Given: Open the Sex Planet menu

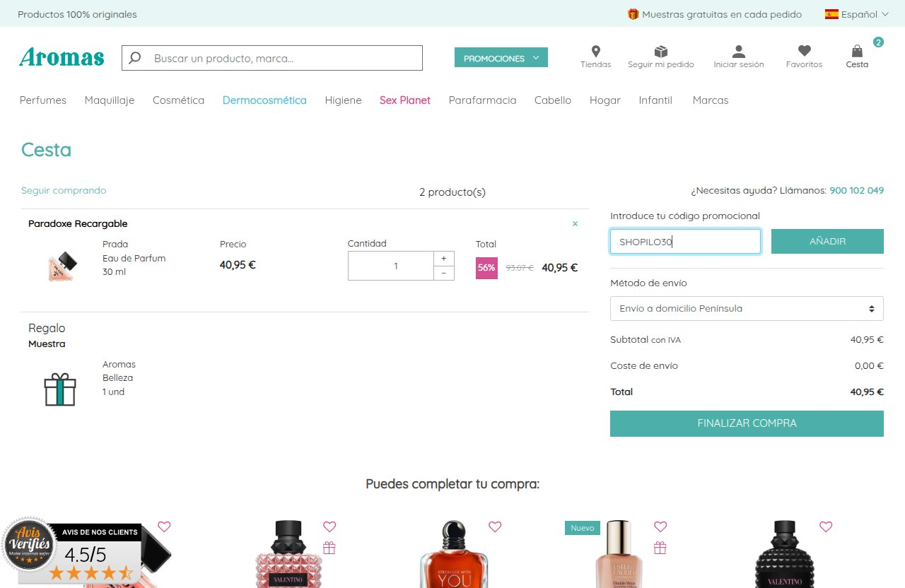Looking at the screenshot, I should (x=405, y=100).
